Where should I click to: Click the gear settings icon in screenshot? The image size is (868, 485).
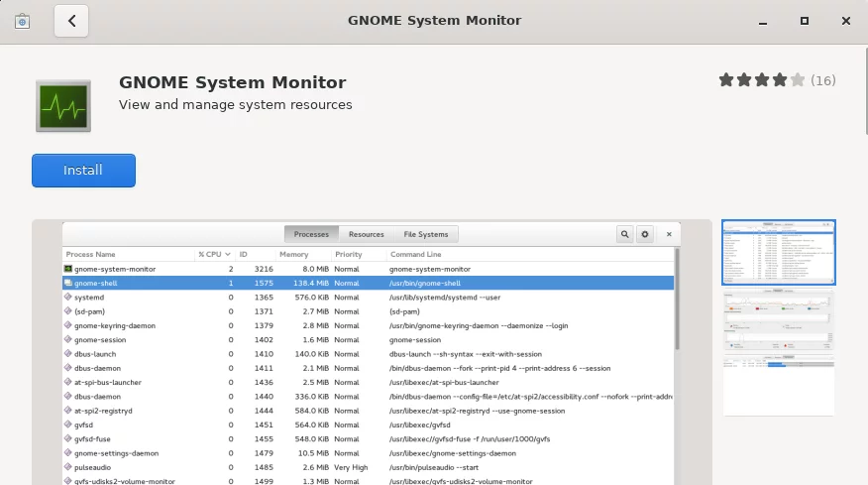pyautogui.click(x=645, y=234)
